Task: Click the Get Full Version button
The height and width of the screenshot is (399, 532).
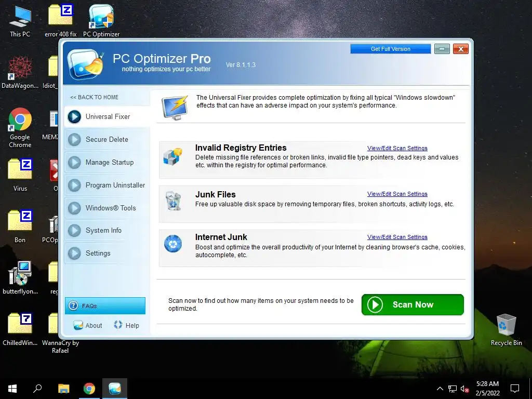Action: 391,49
